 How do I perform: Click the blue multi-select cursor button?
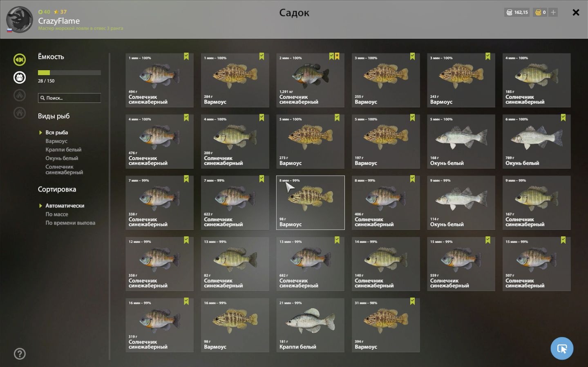tap(562, 348)
